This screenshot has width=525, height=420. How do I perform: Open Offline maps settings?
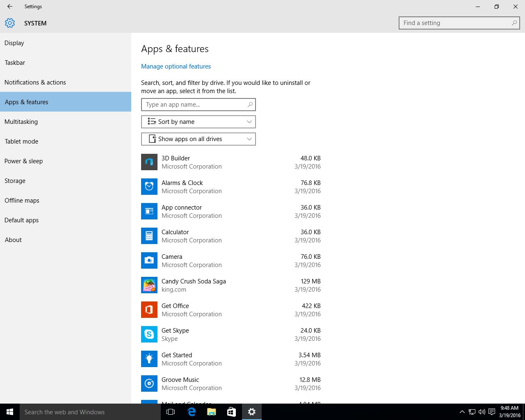[66, 200]
